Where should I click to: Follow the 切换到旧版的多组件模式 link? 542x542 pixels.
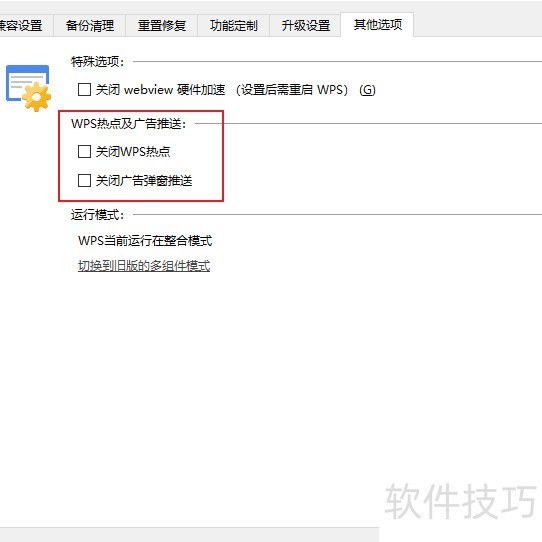(144, 266)
